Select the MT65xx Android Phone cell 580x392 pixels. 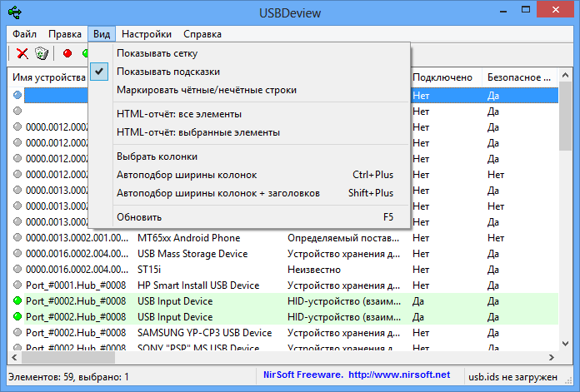pos(188,237)
